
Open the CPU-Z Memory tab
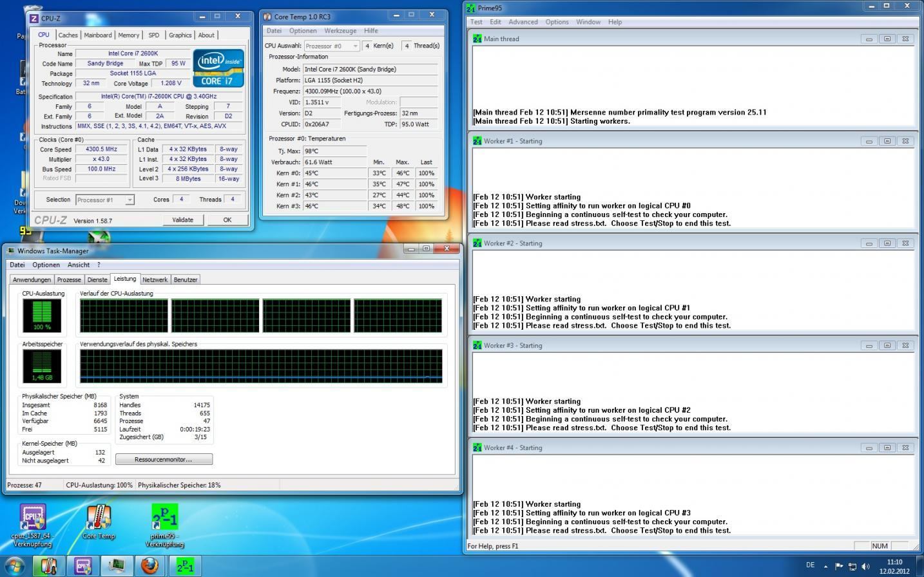(x=128, y=35)
